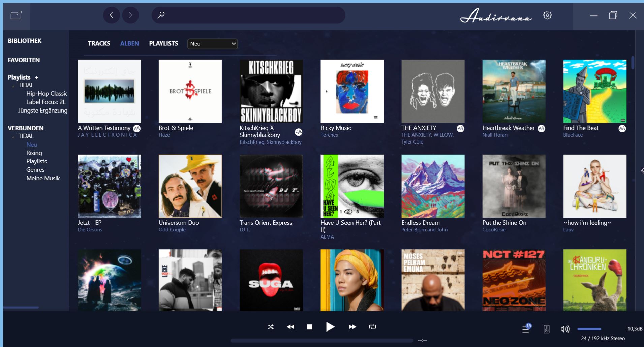Open the Neu sort dropdown
Screen dimensions: 644x347
(x=212, y=44)
